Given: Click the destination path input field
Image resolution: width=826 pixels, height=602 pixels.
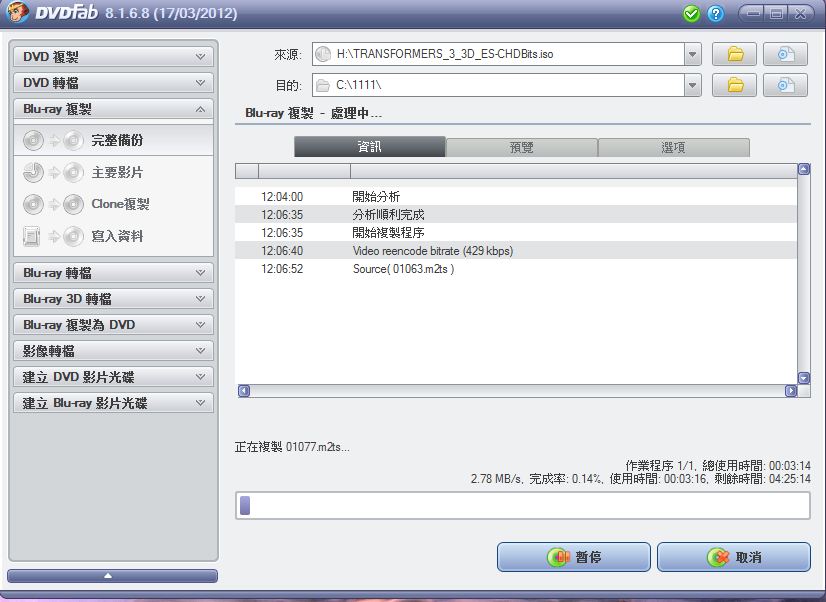Looking at the screenshot, I should point(498,85).
